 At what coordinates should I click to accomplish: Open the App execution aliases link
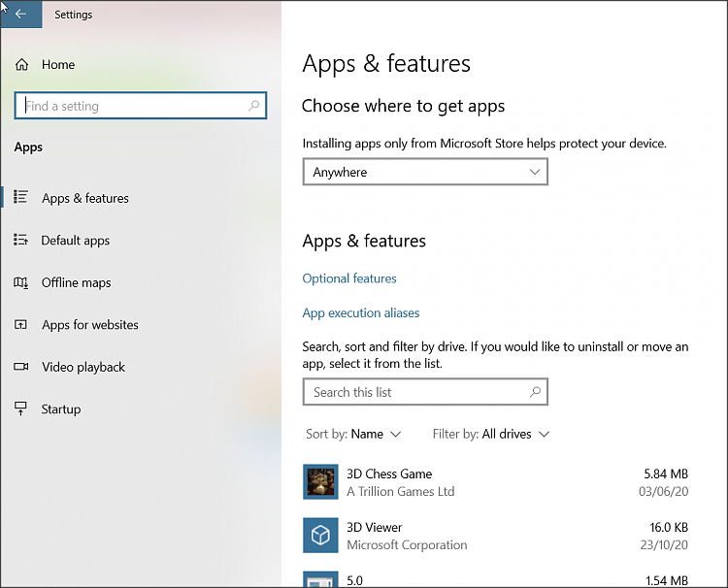361,313
